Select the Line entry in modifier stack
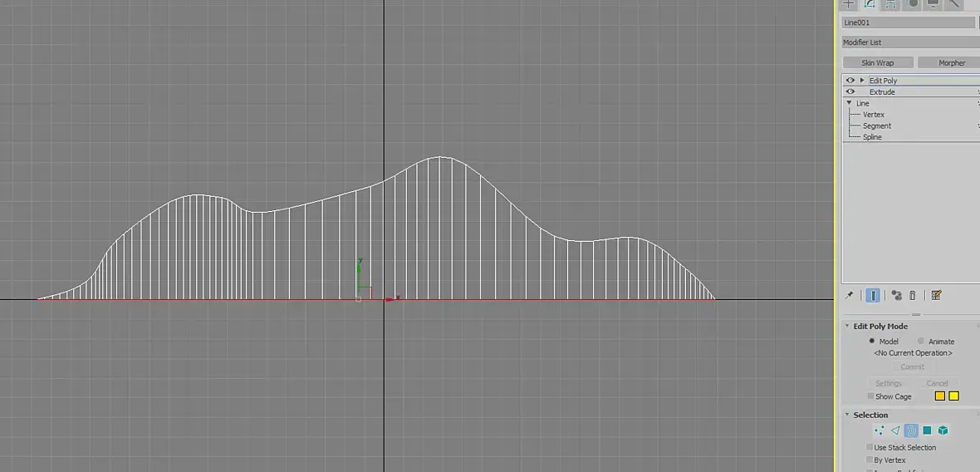This screenshot has width=980, height=472. (863, 103)
